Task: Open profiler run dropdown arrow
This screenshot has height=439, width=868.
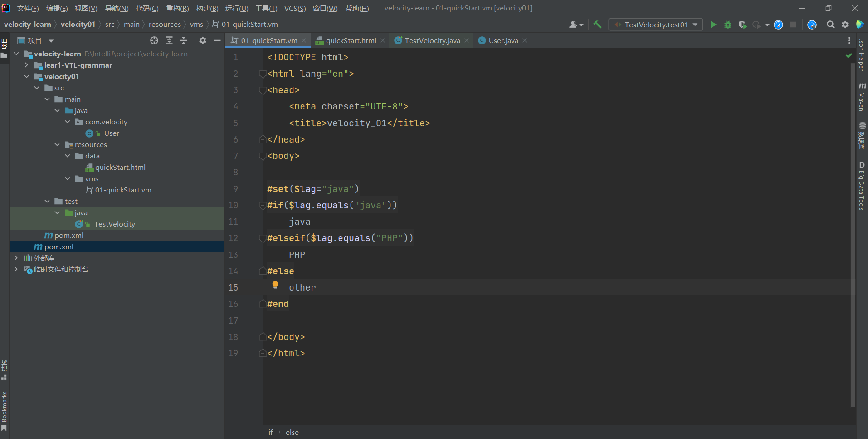Action: pos(767,25)
